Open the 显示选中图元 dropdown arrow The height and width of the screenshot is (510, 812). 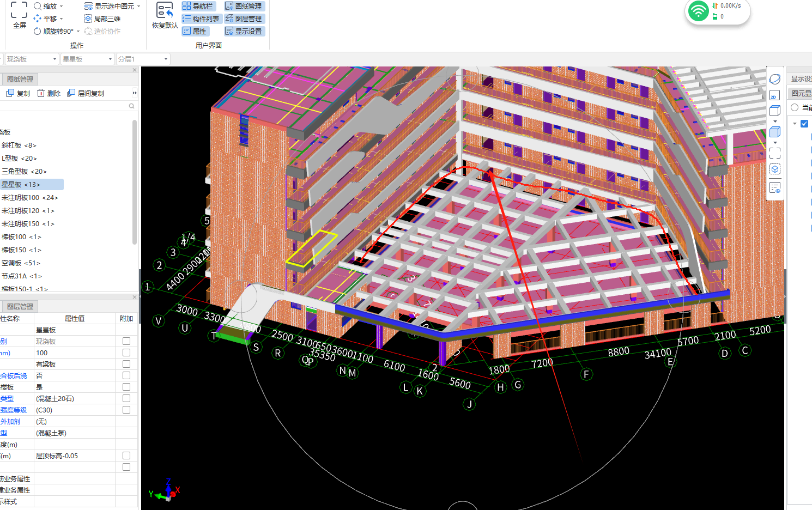point(139,7)
